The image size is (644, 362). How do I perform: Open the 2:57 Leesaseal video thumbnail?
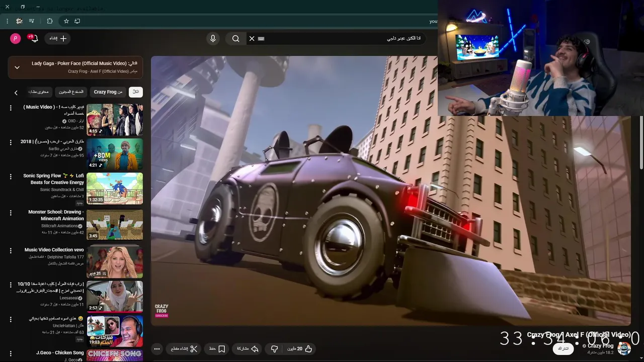115,297
